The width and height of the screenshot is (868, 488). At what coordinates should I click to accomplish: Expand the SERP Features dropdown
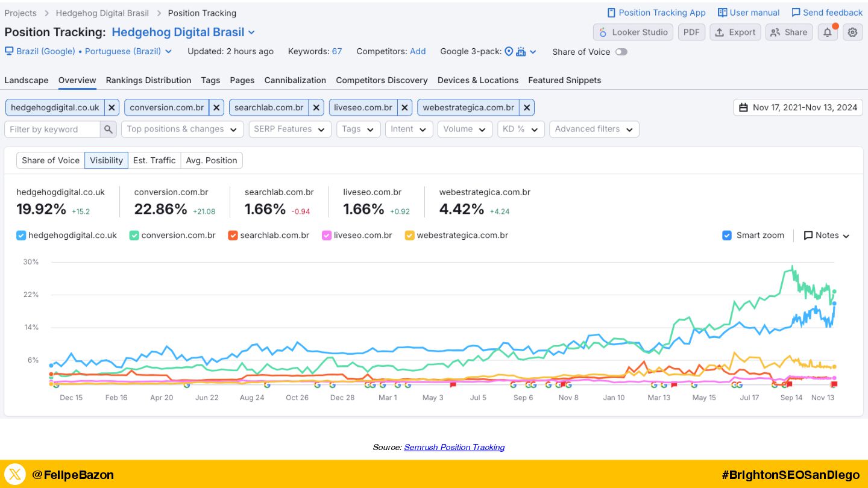pos(289,130)
